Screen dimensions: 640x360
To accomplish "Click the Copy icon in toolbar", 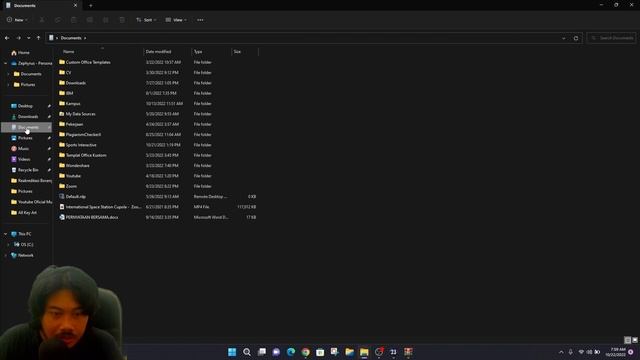I will [58, 20].
